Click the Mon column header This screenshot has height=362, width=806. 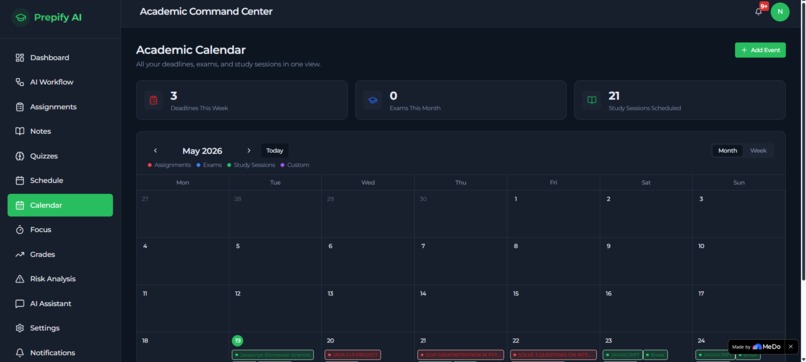182,183
